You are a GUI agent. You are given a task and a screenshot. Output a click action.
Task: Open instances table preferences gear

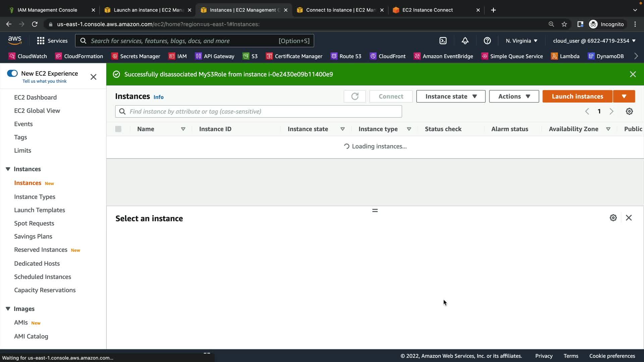629,111
